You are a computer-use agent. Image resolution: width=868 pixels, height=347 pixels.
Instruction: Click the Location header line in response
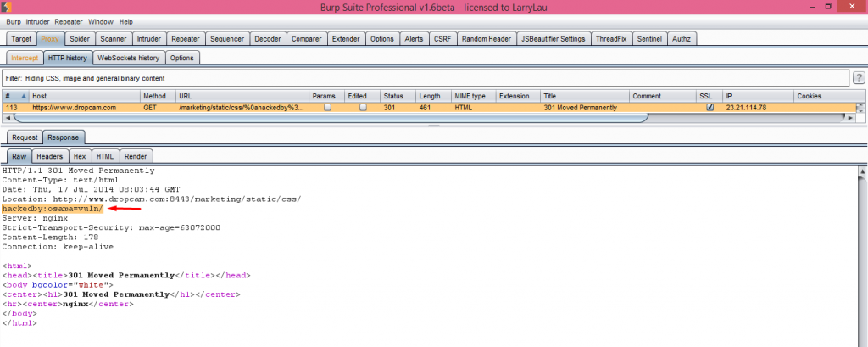point(151,198)
